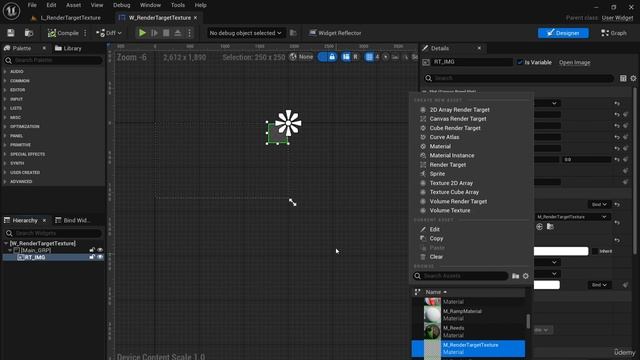Search the Palette input field
The width and height of the screenshot is (640, 360).
53,60
